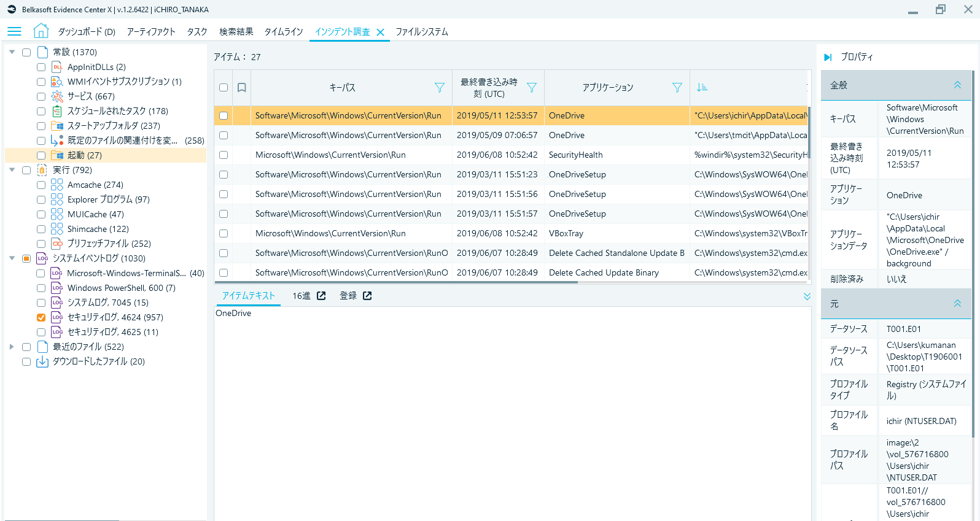Expand the 最近のファイル tree node
The height and width of the screenshot is (521, 980).
coord(12,347)
